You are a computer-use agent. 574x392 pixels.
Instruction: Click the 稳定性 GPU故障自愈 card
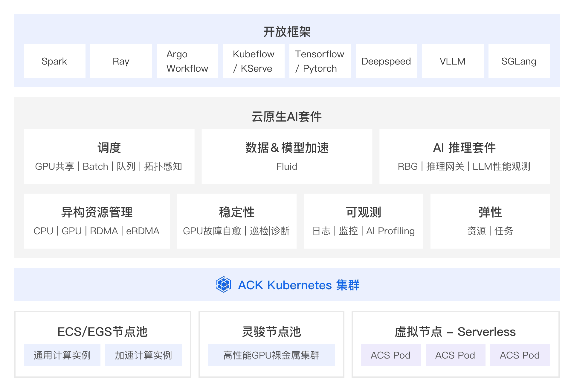[x=236, y=221]
